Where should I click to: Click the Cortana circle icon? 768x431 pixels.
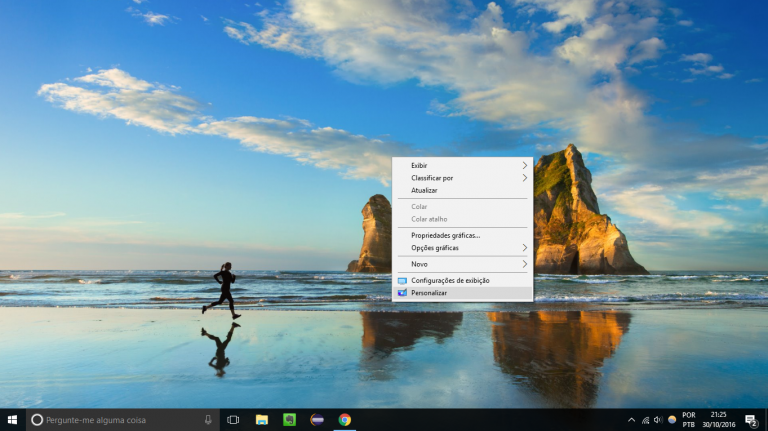coord(37,420)
